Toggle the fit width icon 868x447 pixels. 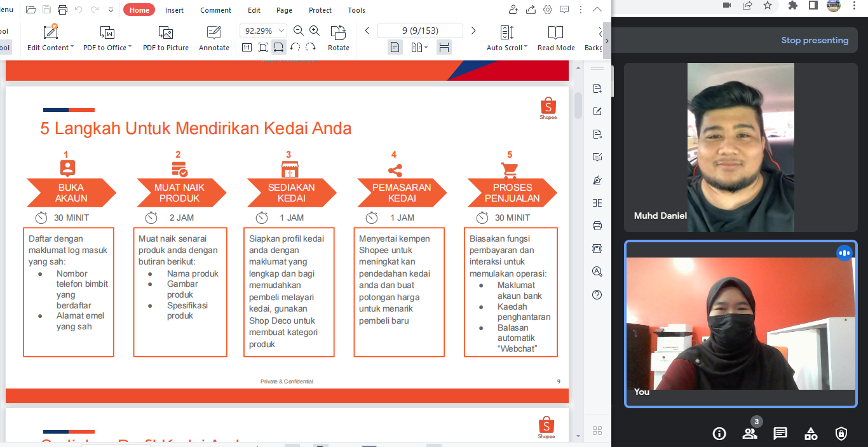278,47
